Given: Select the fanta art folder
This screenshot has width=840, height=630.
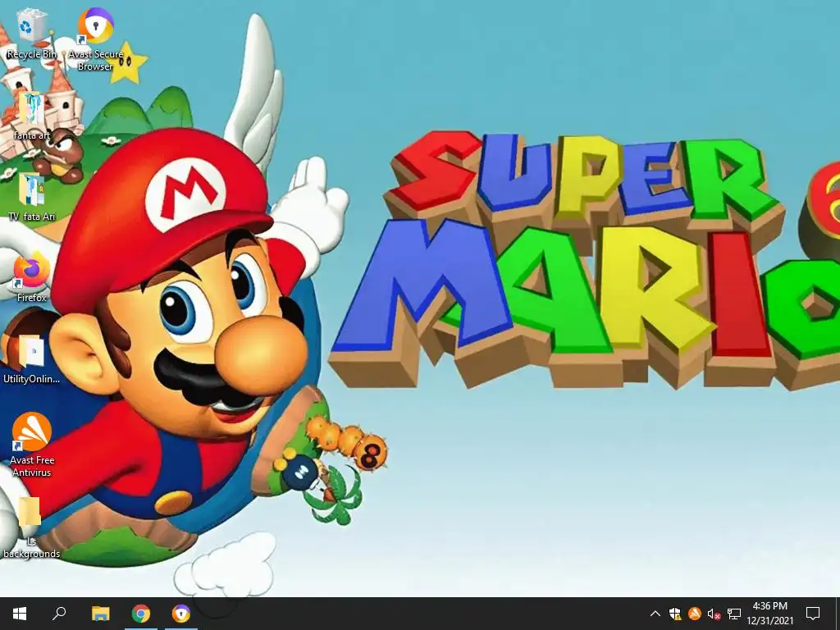Looking at the screenshot, I should [x=32, y=116].
